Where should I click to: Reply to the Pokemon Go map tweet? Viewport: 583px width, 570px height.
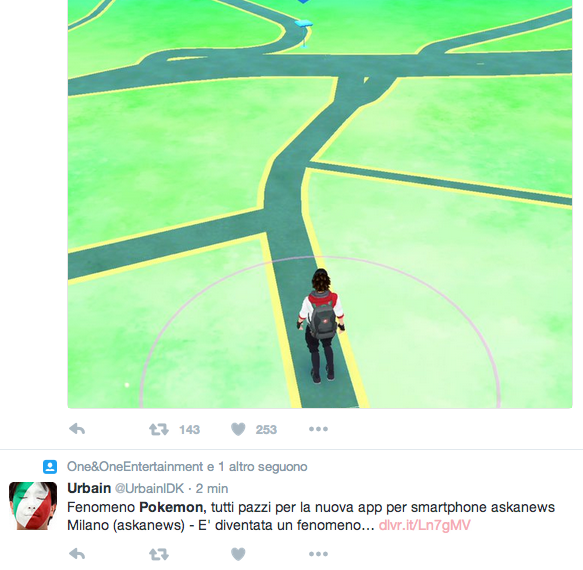[77, 429]
